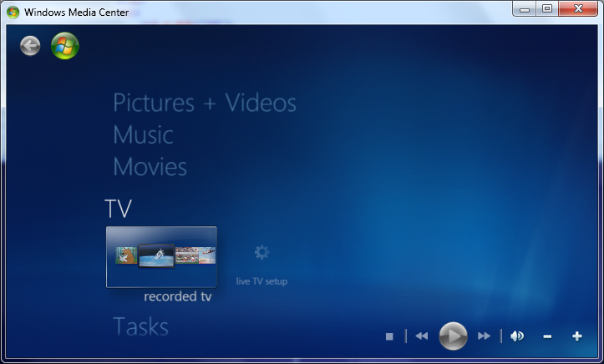This screenshot has height=364, width=604.
Task: Click the green Windows Media Center start orb
Action: pyautogui.click(x=65, y=46)
